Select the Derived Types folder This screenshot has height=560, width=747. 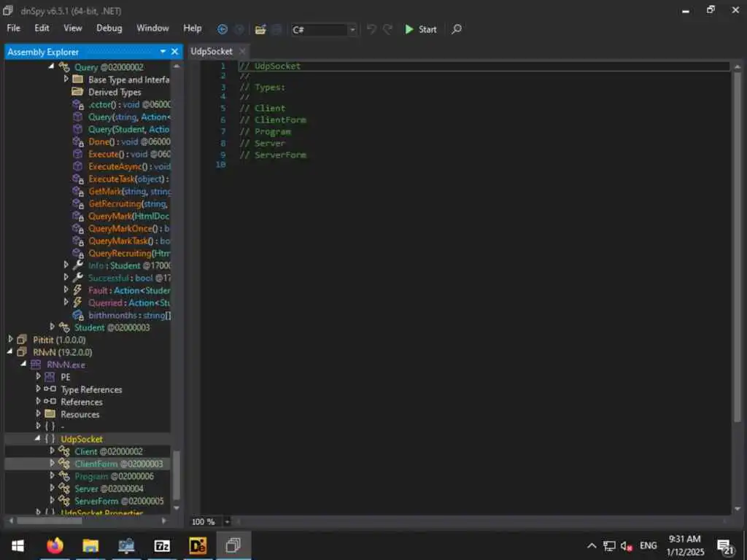pos(115,92)
